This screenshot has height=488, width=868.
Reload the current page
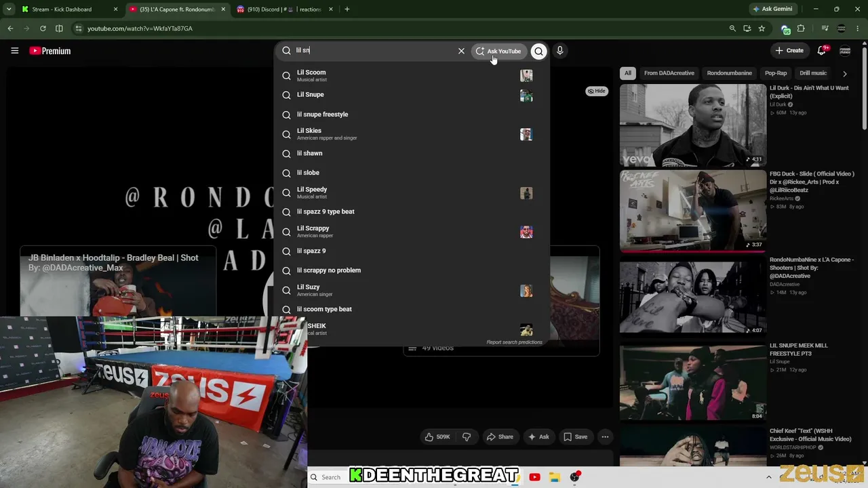coord(43,28)
